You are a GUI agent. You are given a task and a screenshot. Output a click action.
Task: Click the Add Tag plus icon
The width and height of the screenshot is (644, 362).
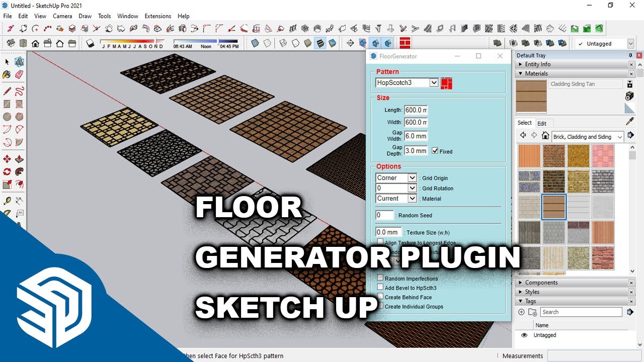coord(521,312)
